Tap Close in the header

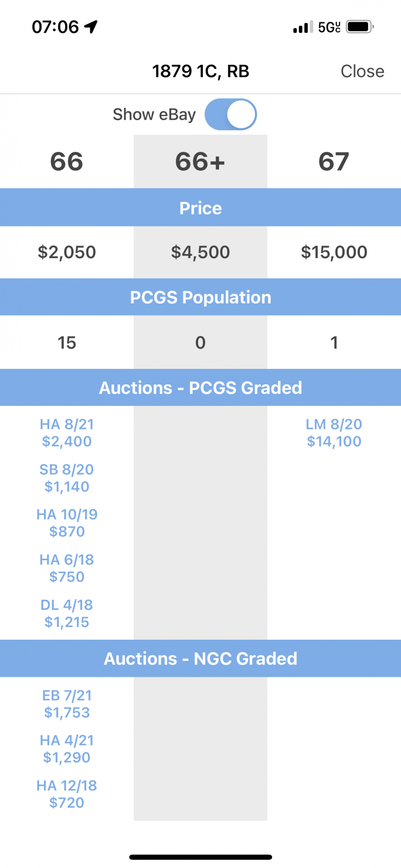coord(362,71)
